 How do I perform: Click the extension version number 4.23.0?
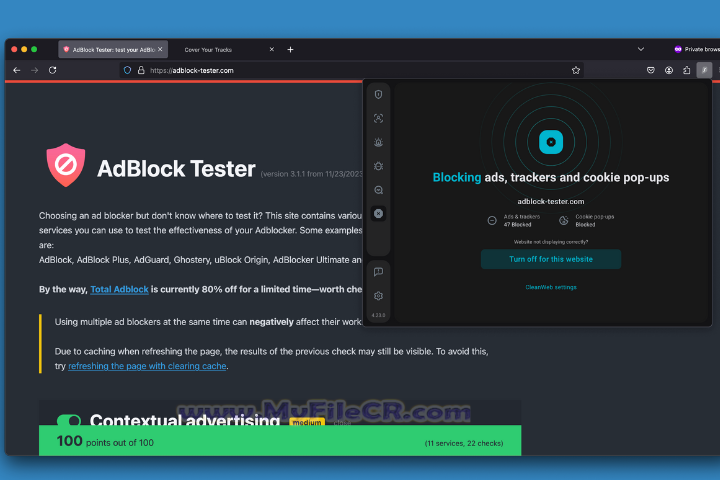click(x=378, y=315)
